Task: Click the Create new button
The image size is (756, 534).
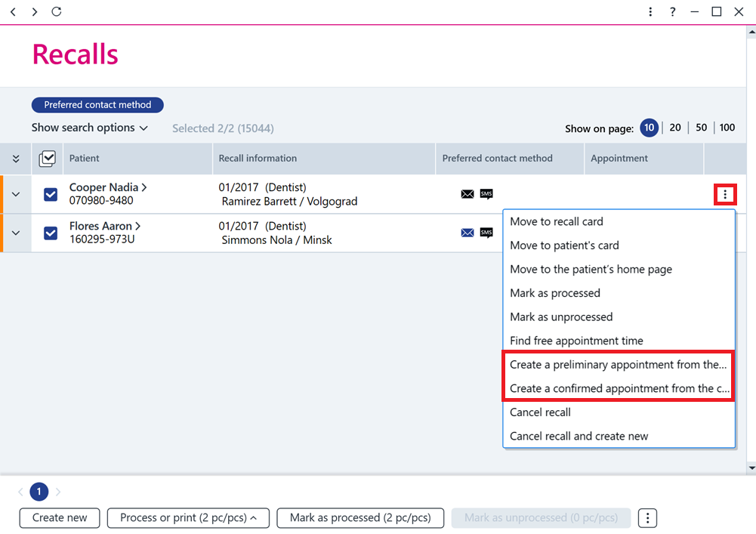Action: (x=60, y=518)
